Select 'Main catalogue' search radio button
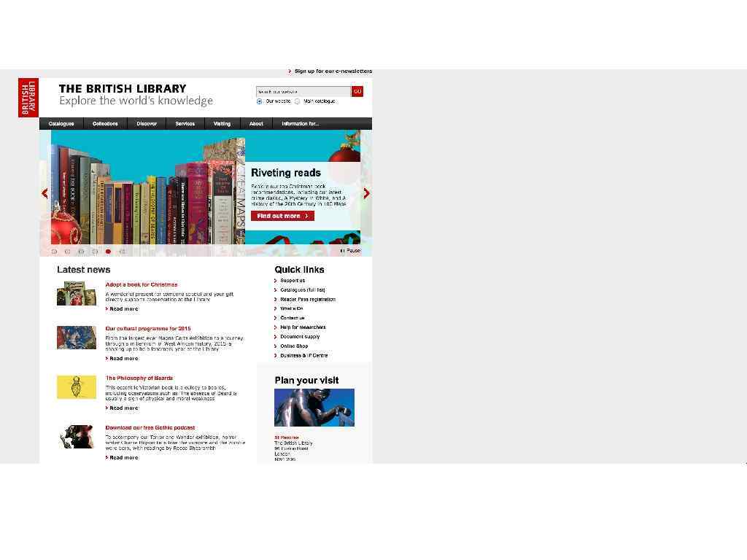The height and width of the screenshot is (560, 747). coord(298,101)
